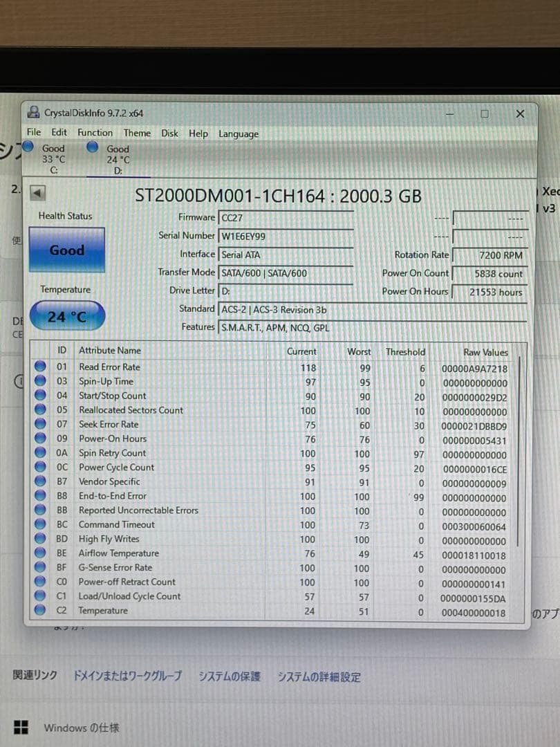
Task: Open the Help menu
Action: point(198,133)
